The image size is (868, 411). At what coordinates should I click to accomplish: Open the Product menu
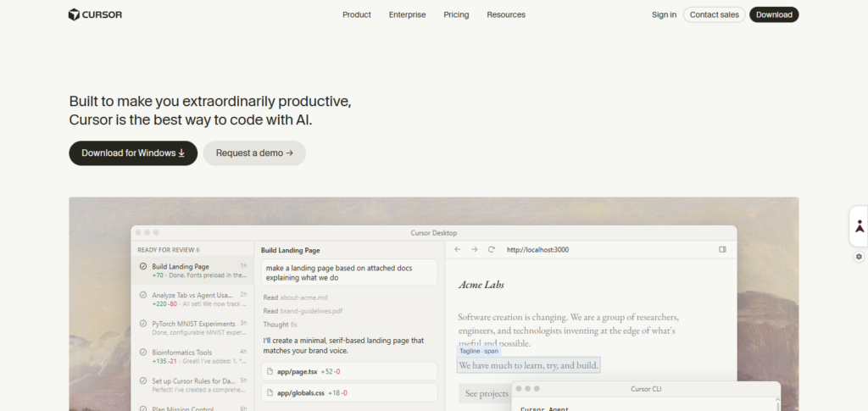[357, 15]
